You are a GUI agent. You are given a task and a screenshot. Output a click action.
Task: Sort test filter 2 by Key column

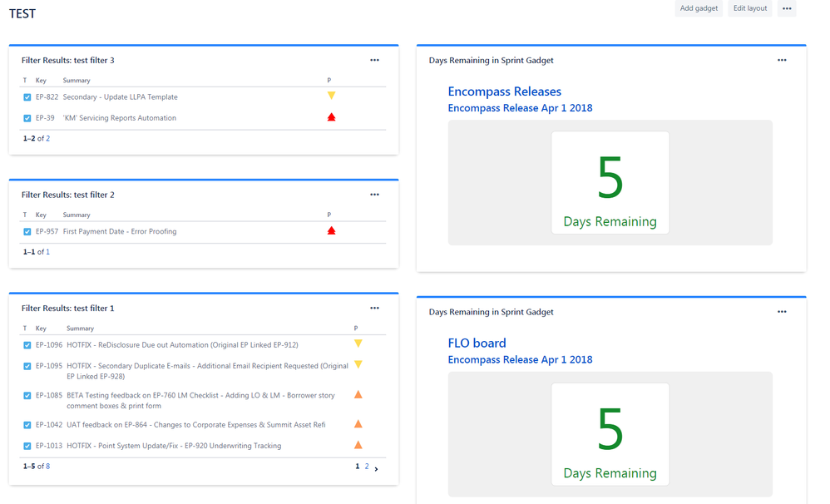point(41,215)
